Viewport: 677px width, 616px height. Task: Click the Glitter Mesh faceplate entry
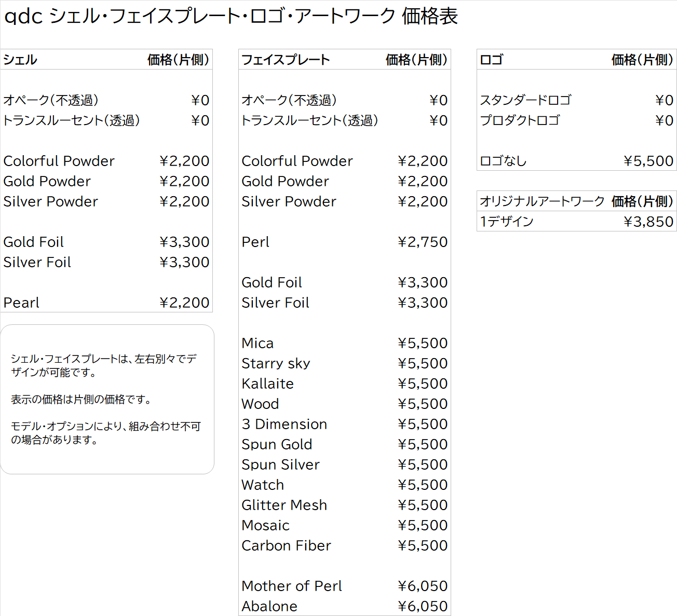pyautogui.click(x=285, y=505)
